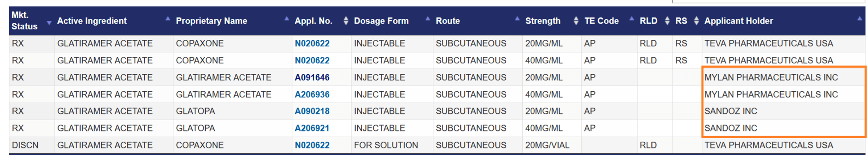Sort by Route arrow icon
Image resolution: width=868 pixels, height=155 pixels.
517,18
